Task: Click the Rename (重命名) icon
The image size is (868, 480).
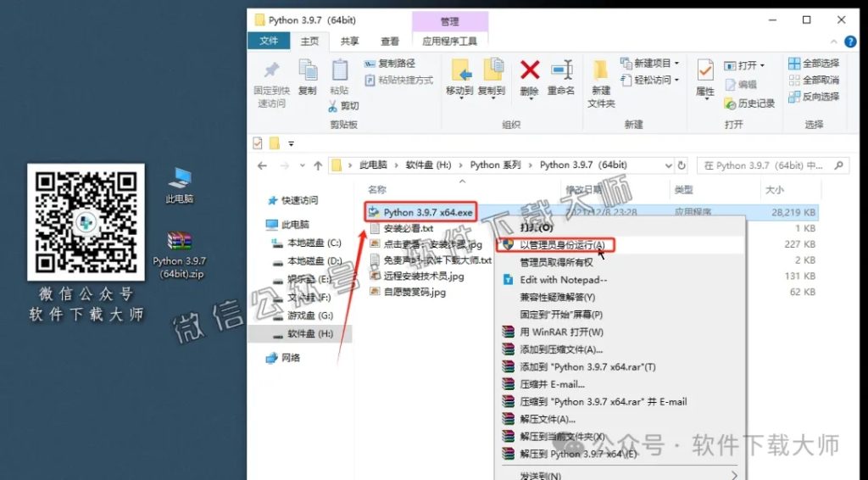Action: click(561, 70)
